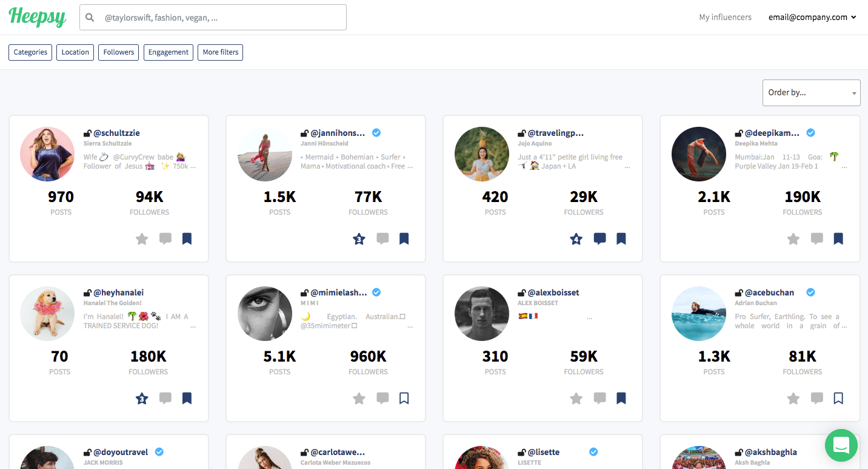The width and height of the screenshot is (868, 469).
Task: Open the comment icon on @travelingp card
Action: coord(599,239)
